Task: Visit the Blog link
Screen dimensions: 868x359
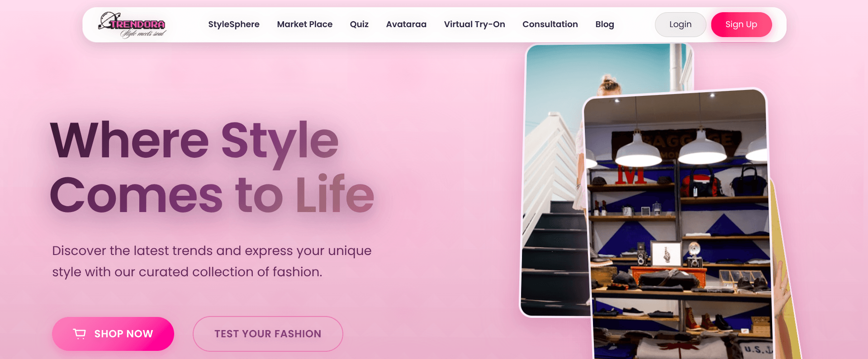Action: click(604, 24)
